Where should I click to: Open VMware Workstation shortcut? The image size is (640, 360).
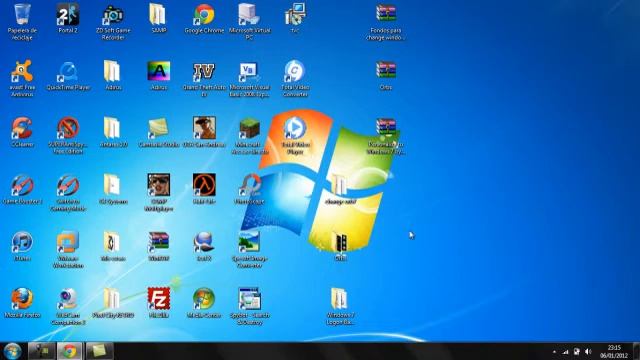(x=68, y=242)
